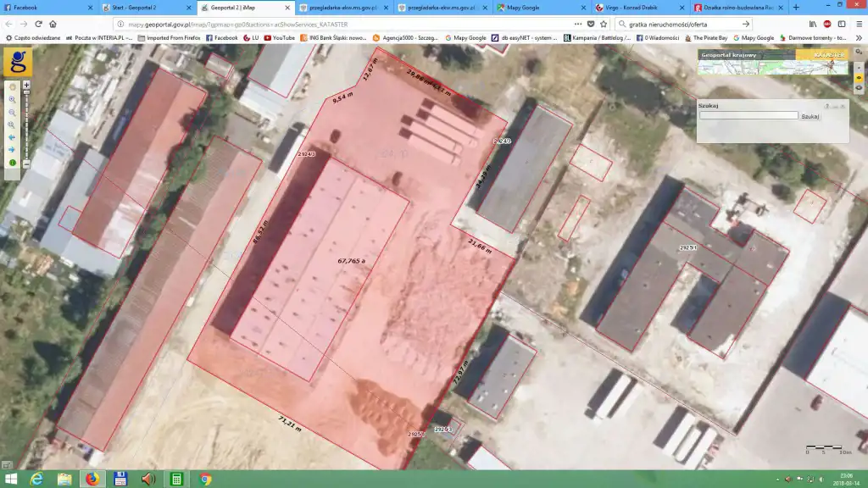Select the KATASTER map mode
The width and height of the screenshot is (868, 488).
[x=821, y=55]
